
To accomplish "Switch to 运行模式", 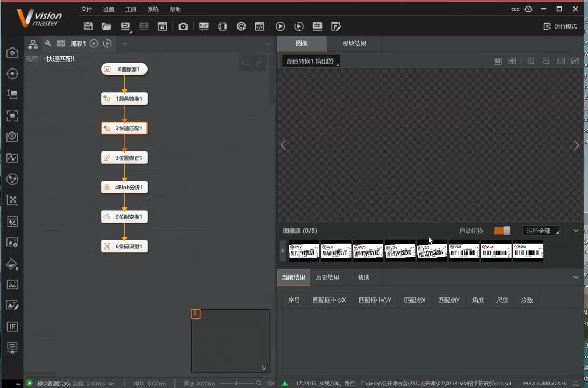I will [560, 26].
